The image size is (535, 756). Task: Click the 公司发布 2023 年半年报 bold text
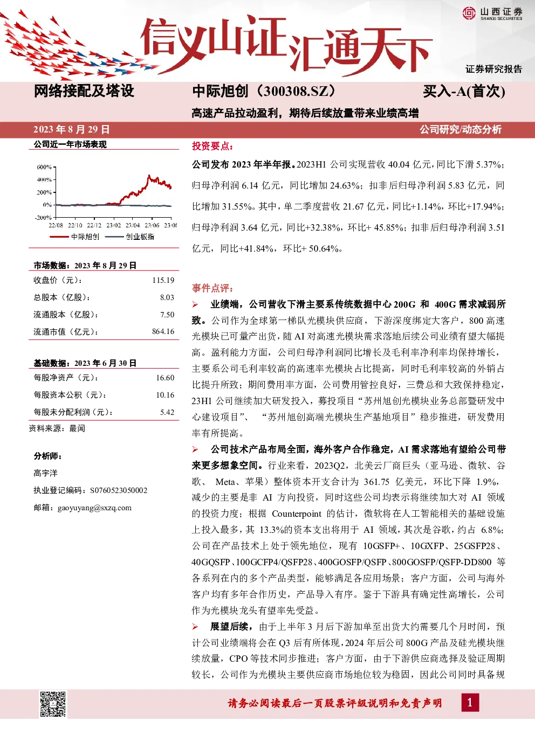[244, 165]
